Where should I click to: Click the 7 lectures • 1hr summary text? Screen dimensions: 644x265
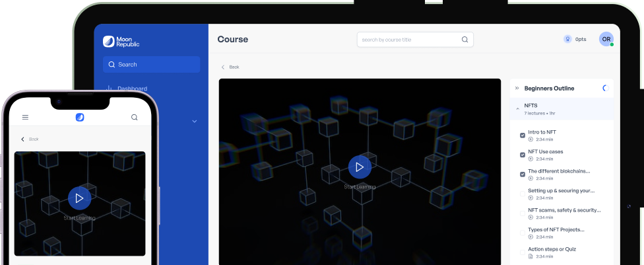click(540, 113)
